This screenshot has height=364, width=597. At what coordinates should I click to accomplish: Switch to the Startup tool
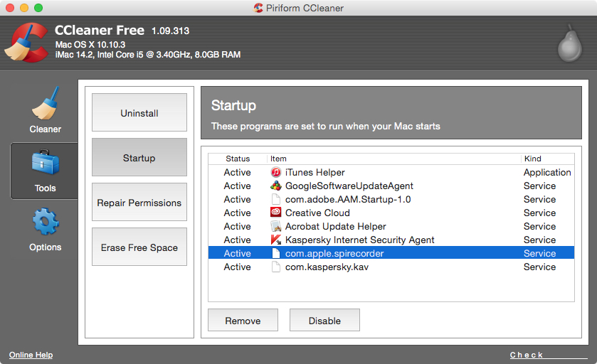pos(139,157)
